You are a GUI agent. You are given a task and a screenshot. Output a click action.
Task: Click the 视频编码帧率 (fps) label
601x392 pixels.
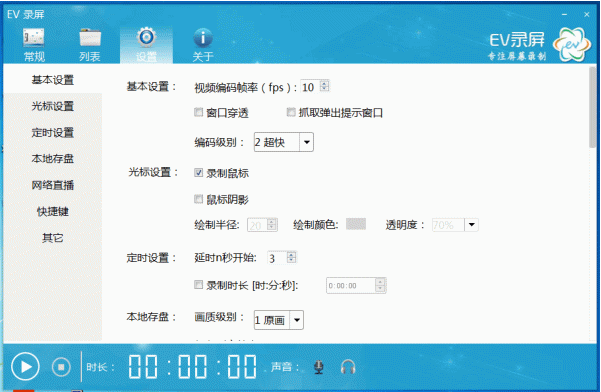[x=246, y=88]
